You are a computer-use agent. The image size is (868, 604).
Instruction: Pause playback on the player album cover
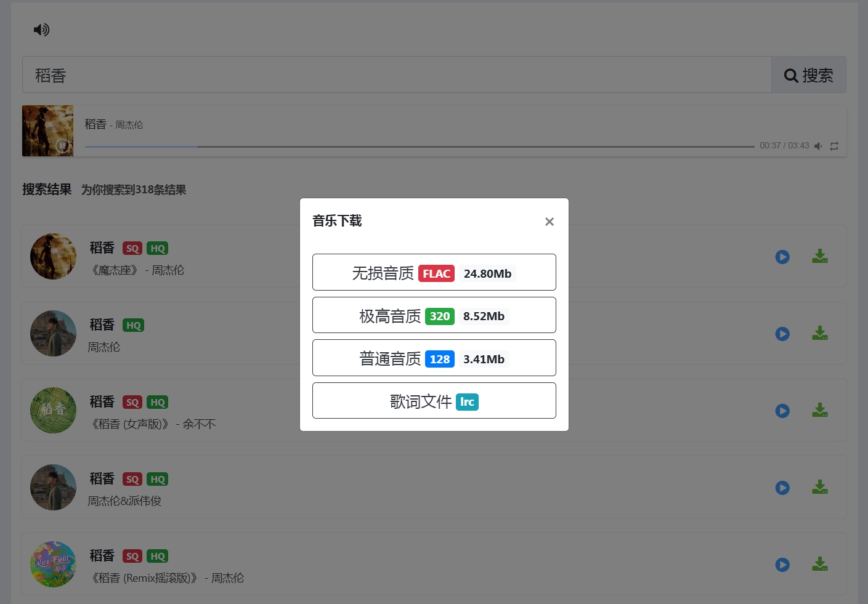[x=62, y=146]
